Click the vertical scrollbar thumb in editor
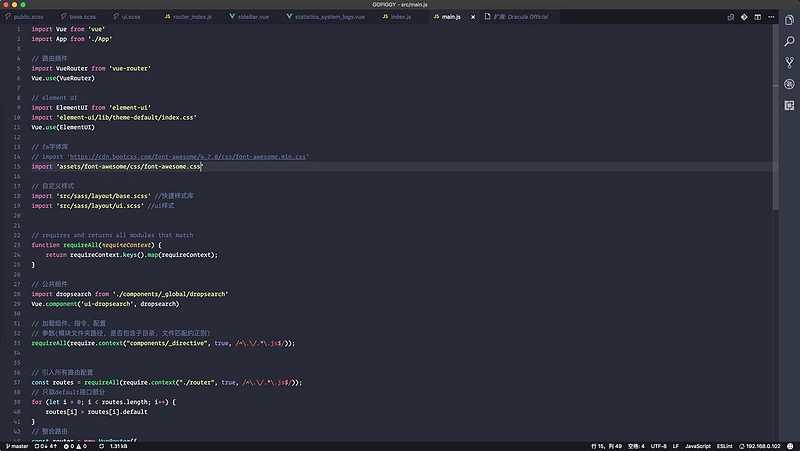Image resolution: width=800 pixels, height=451 pixels. pyautogui.click(x=776, y=117)
